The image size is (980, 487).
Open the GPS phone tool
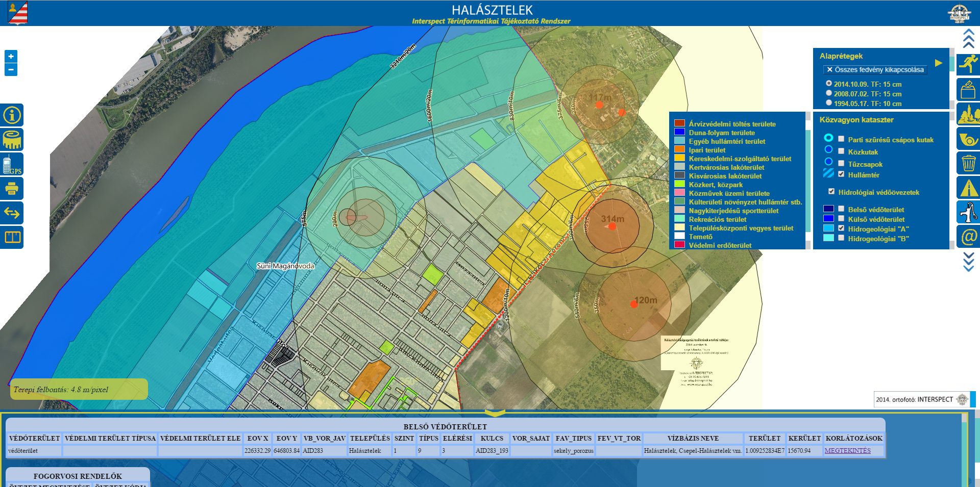(x=12, y=164)
